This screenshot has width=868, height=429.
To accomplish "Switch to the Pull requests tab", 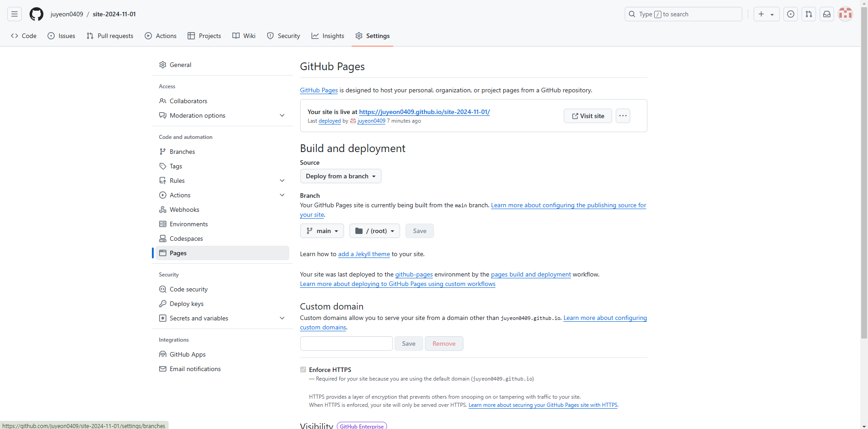I will 110,36.
